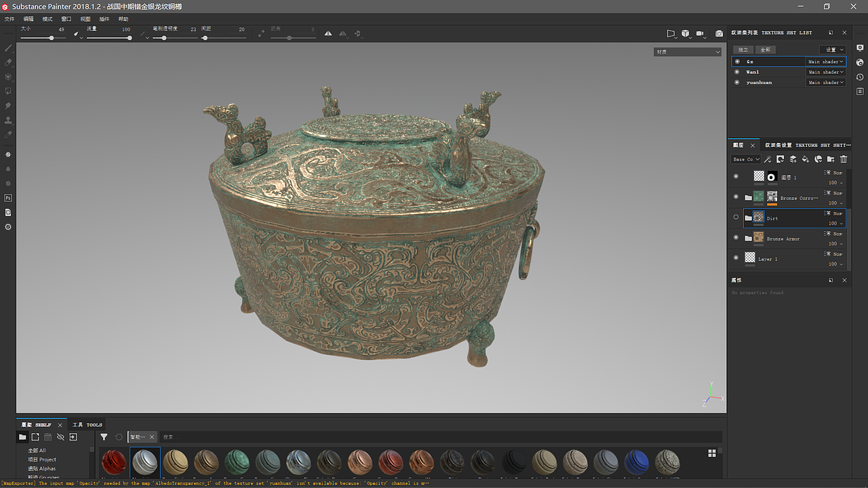The height and width of the screenshot is (488, 868).
Task: Toggle visibility of the 图层 1 layer
Action: tap(736, 176)
